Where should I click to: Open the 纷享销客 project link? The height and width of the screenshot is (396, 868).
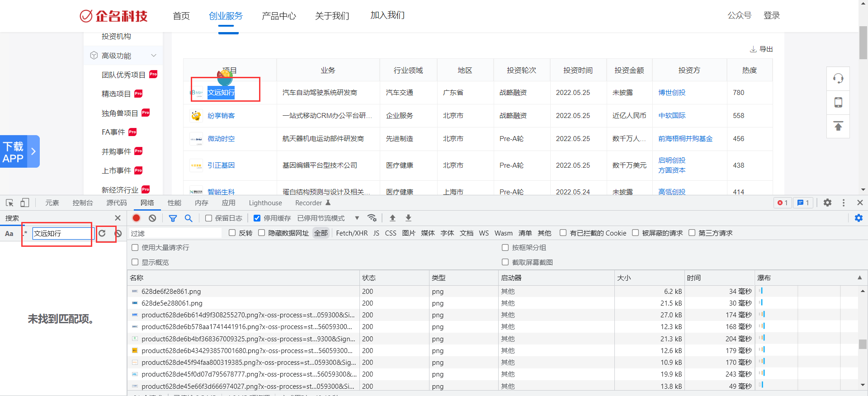tap(221, 116)
